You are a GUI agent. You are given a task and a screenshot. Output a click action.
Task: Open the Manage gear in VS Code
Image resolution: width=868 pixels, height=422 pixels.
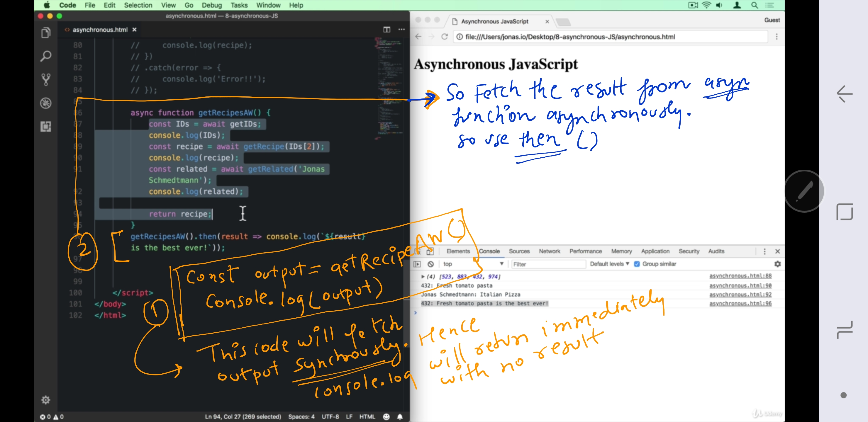[45, 399]
